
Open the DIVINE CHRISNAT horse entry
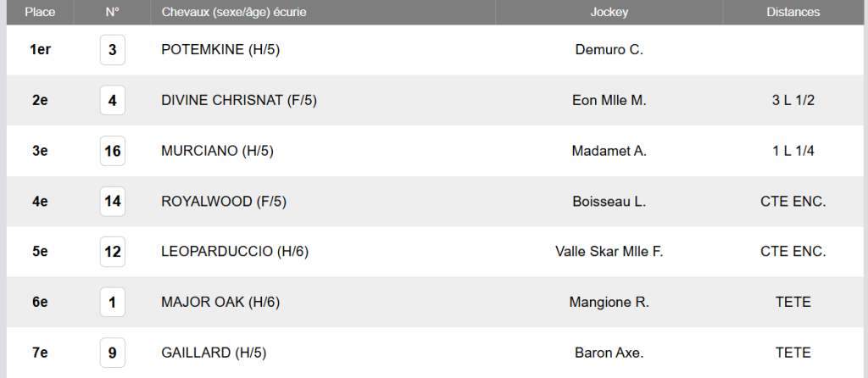pyautogui.click(x=238, y=101)
